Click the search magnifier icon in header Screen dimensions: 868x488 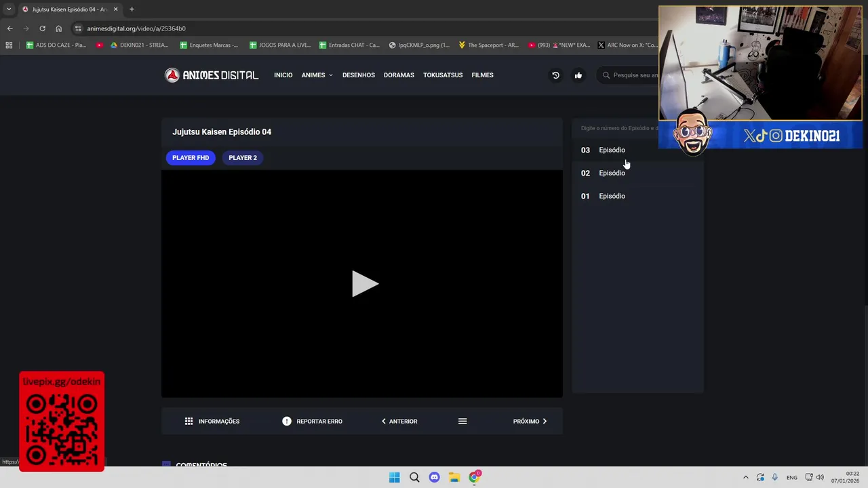click(x=606, y=75)
